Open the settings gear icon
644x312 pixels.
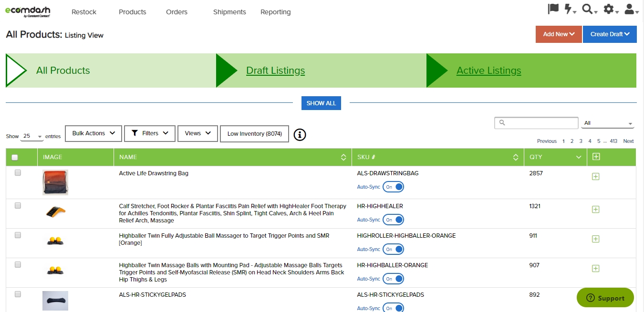click(609, 9)
